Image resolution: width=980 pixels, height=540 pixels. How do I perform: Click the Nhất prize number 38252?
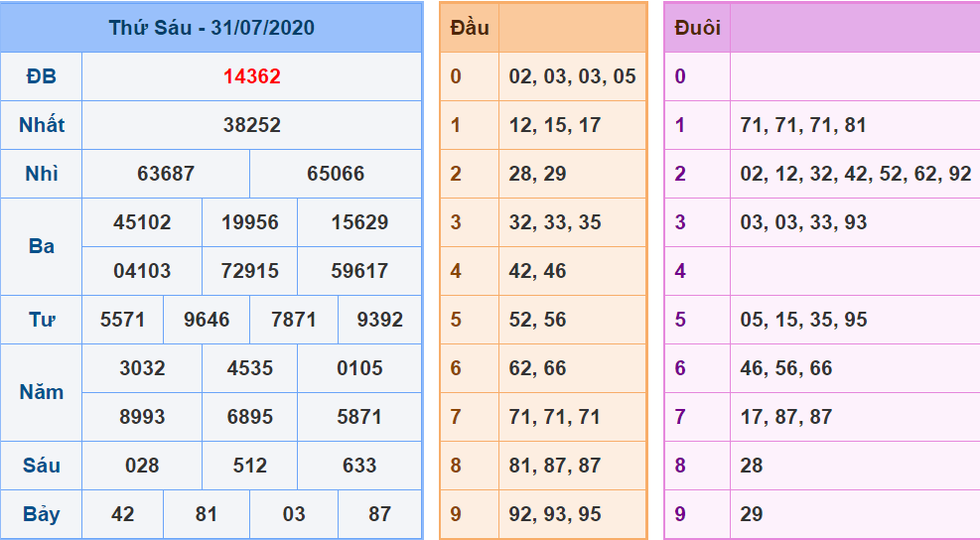(x=252, y=125)
